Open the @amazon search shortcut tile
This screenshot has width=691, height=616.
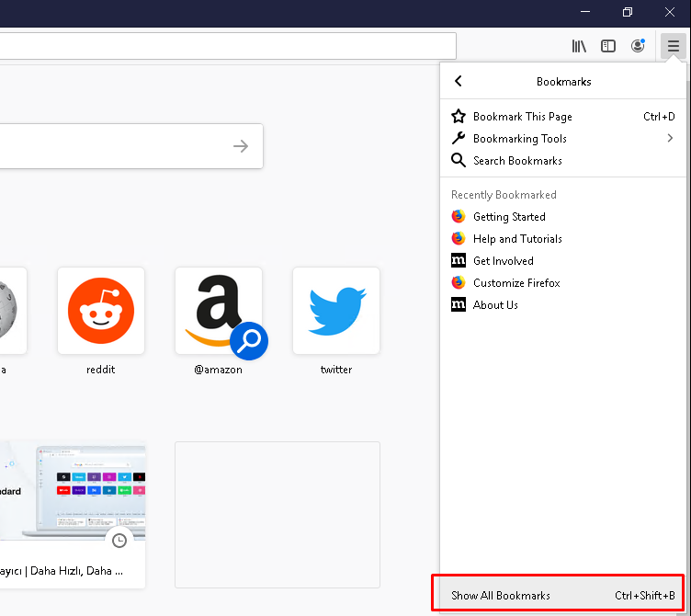(x=219, y=311)
